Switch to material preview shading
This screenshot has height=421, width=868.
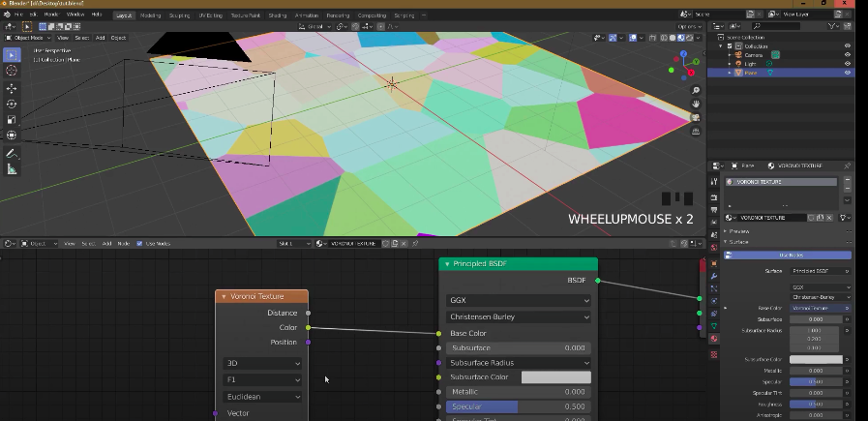click(681, 38)
